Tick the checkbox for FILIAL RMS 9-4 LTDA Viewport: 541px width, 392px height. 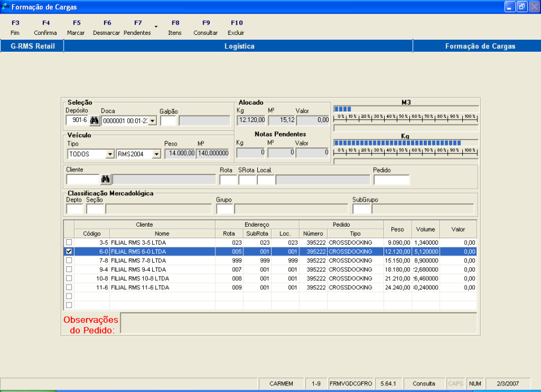pos(69,269)
